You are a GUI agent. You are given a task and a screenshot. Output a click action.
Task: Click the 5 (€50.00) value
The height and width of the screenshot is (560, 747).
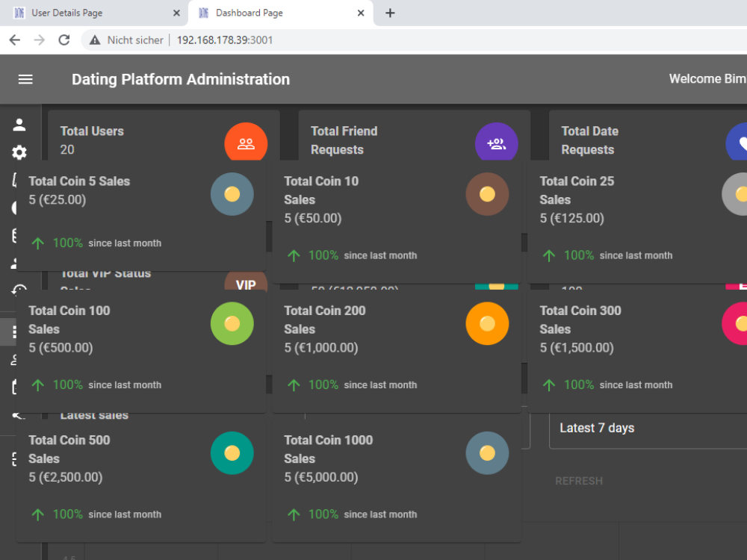[x=313, y=218]
